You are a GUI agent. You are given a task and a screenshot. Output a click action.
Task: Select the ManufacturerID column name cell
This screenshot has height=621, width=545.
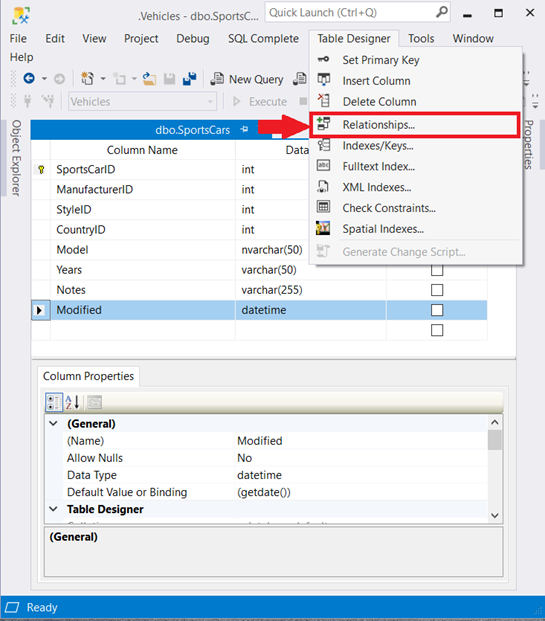[x=143, y=189]
